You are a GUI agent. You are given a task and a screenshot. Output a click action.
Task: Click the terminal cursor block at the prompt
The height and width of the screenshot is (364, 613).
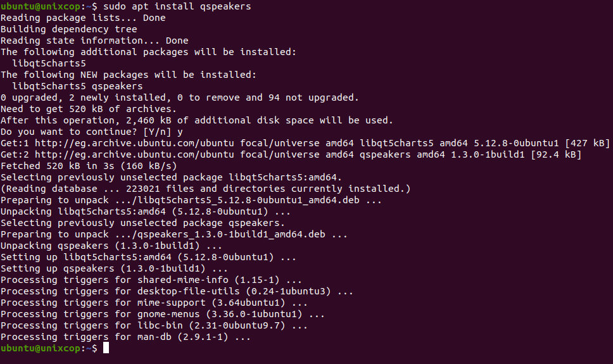[x=106, y=348]
